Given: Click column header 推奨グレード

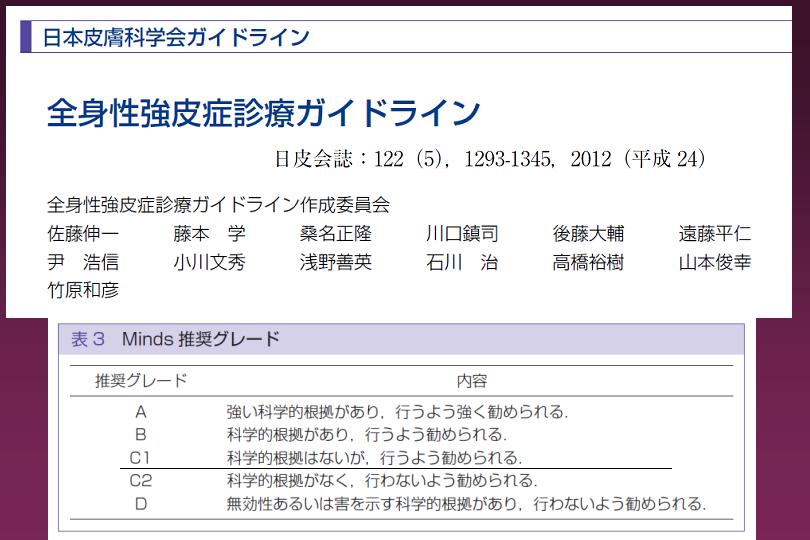Looking at the screenshot, I should (141, 381).
